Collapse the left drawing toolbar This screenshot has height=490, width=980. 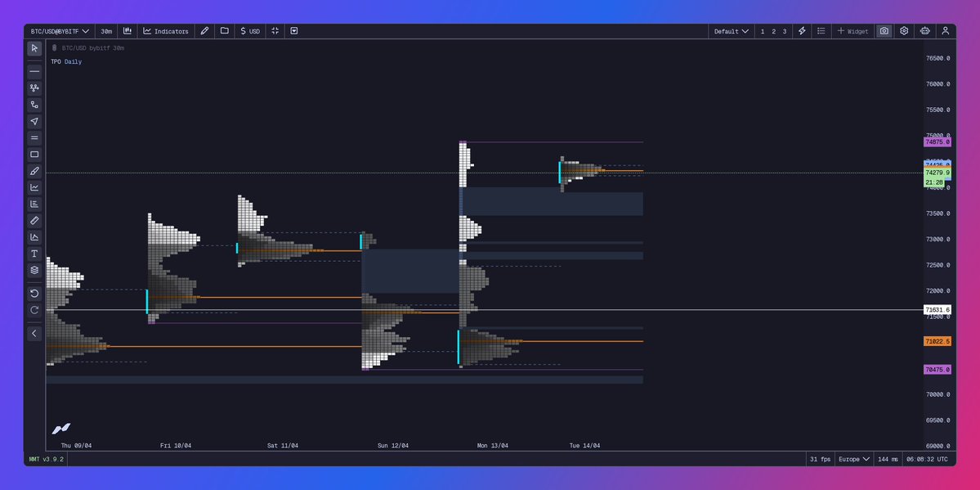pos(34,334)
